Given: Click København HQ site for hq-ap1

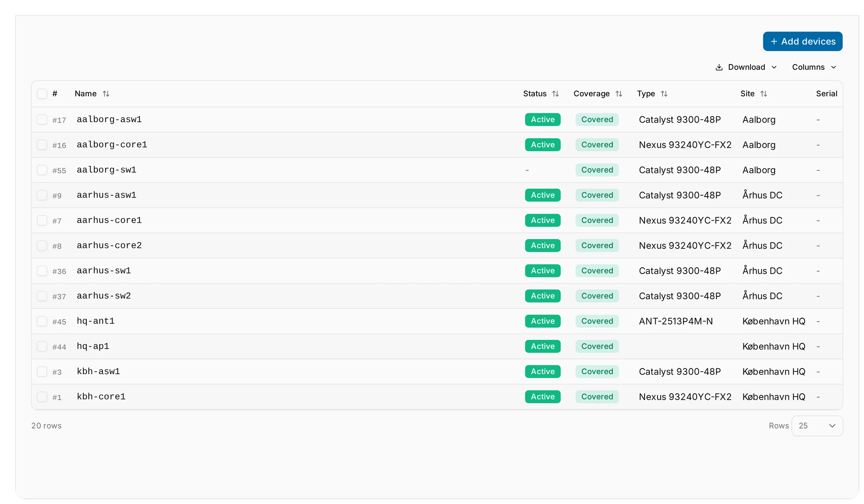Looking at the screenshot, I should 774,346.
